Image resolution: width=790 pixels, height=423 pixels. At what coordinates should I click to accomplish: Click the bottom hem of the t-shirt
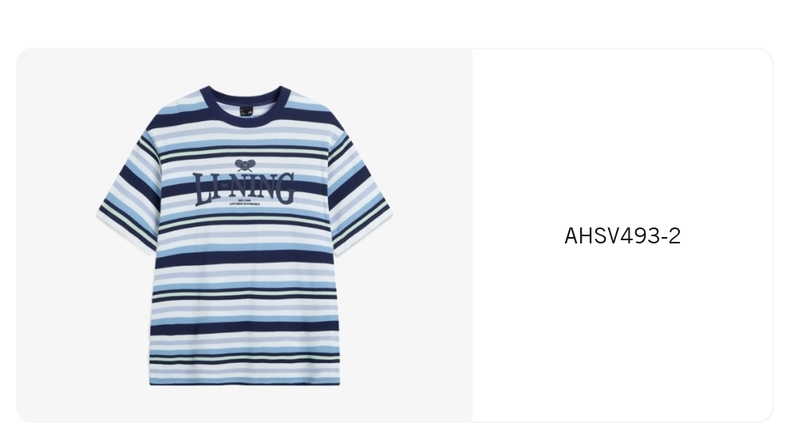(x=245, y=381)
